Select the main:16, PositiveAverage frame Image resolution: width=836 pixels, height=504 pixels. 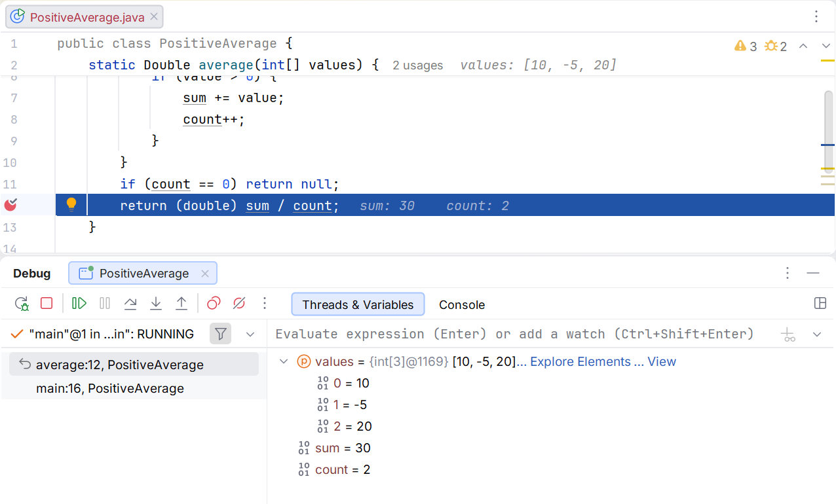[x=134, y=388]
